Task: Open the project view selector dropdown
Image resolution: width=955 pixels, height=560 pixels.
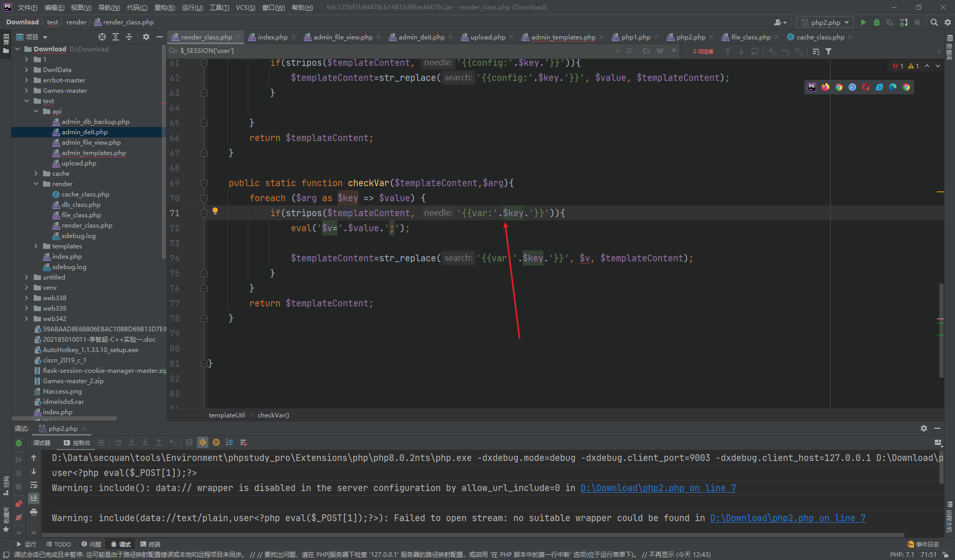Action: (32, 37)
